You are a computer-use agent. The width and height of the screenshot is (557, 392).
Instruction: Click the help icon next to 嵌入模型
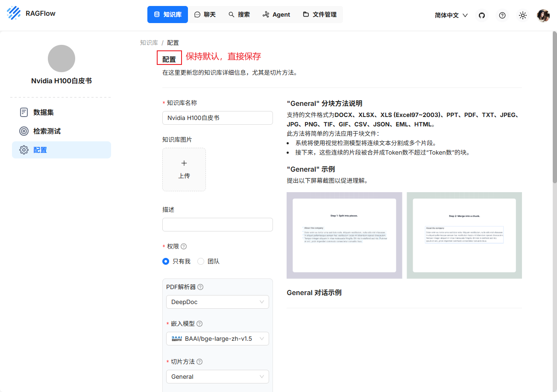(199, 324)
